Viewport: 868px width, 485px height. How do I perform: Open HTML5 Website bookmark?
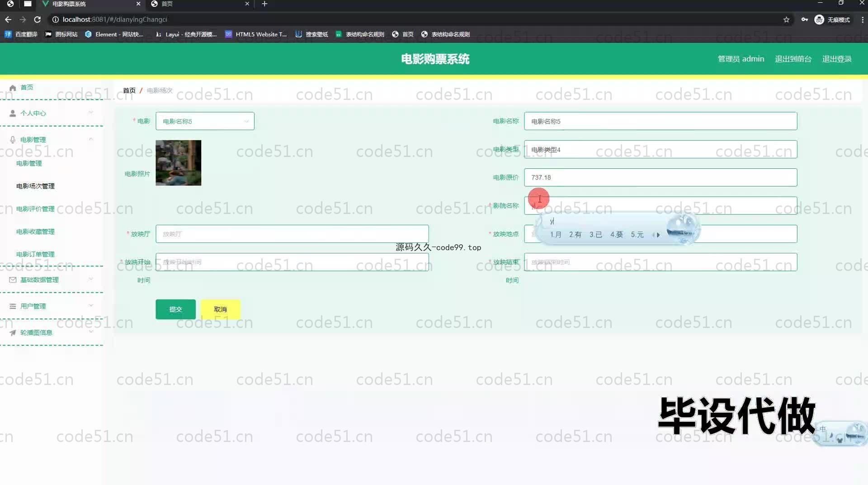(x=256, y=34)
